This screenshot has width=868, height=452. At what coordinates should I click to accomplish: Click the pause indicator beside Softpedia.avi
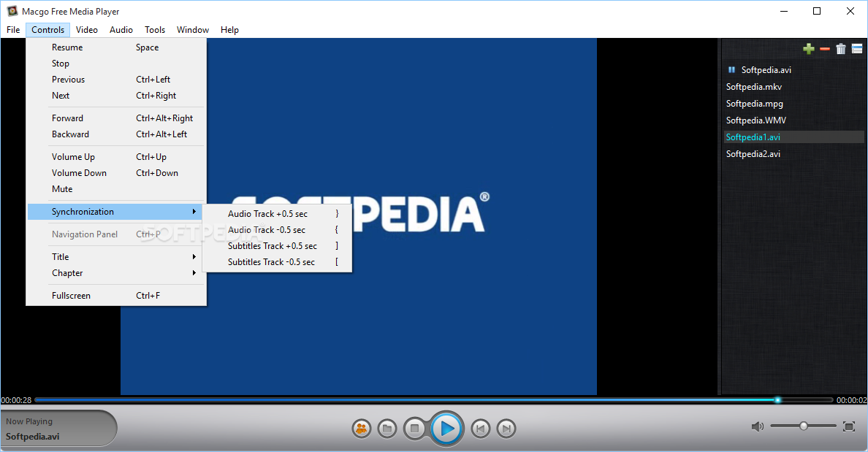[731, 69]
